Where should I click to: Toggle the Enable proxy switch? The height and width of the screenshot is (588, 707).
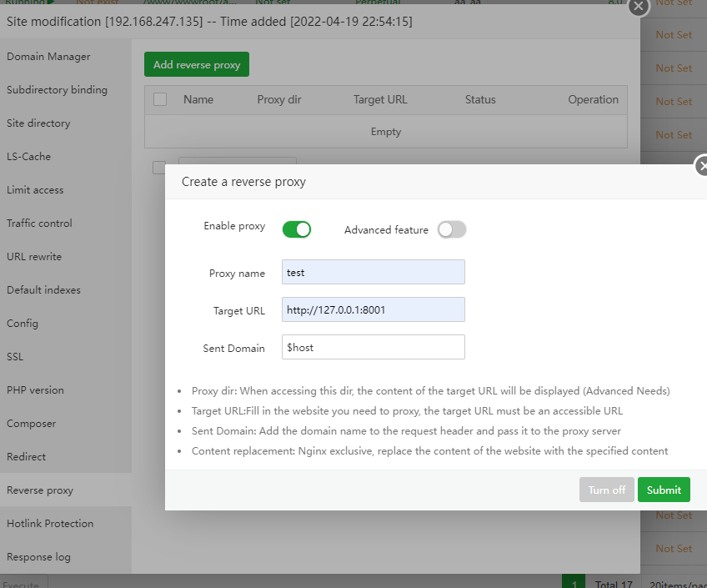pos(297,229)
